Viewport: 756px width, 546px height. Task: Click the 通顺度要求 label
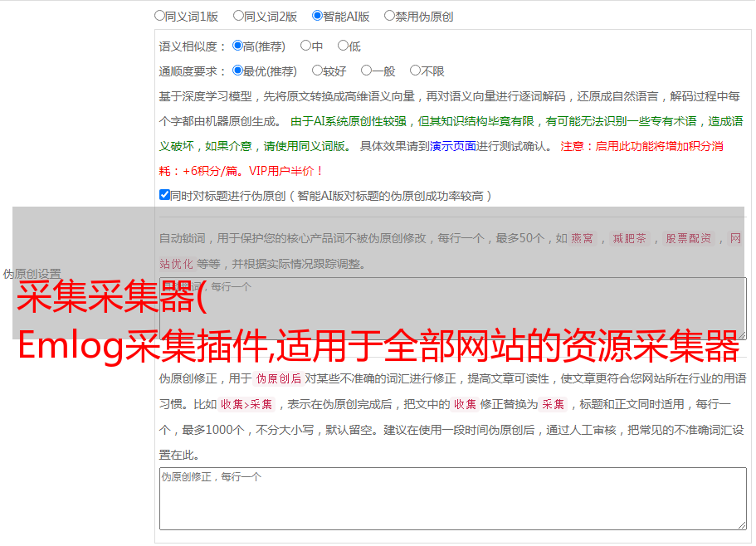click(193, 71)
